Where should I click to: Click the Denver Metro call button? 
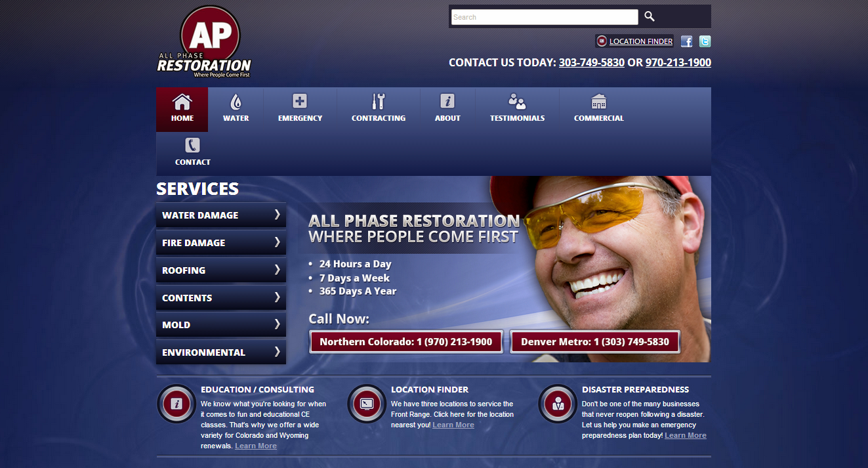[595, 342]
